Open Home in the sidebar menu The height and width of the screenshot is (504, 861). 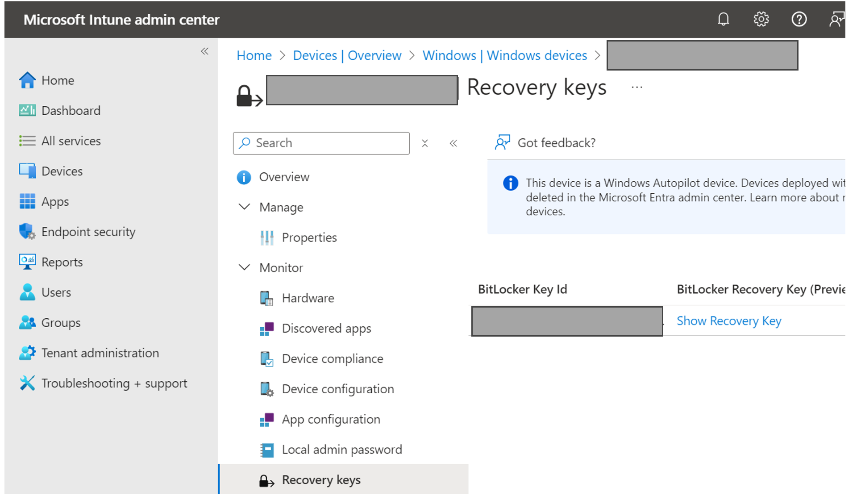point(58,80)
